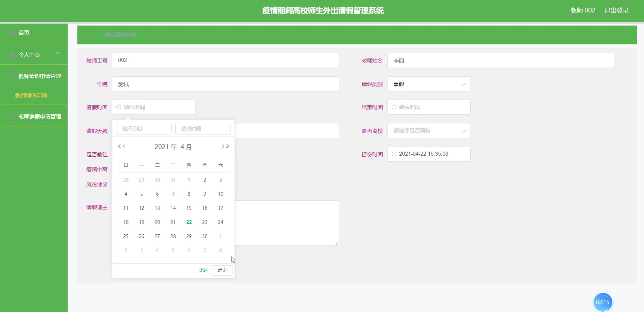Click the icon beside 教师请假申请管理
This screenshot has height=312, width=644.
12,76
